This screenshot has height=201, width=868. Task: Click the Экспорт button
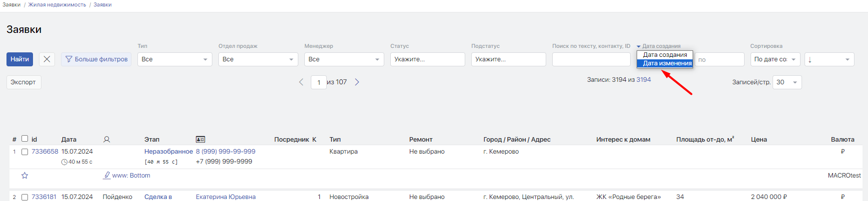[23, 82]
